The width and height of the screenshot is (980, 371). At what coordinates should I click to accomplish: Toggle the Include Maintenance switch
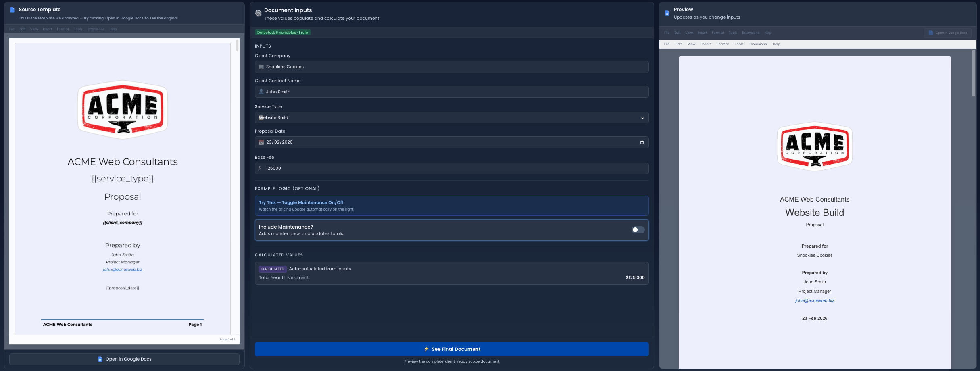[638, 230]
